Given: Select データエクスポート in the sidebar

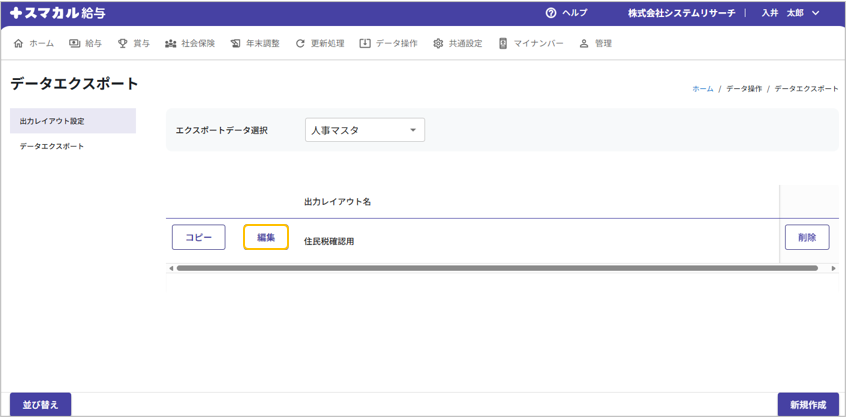Looking at the screenshot, I should [x=73, y=146].
